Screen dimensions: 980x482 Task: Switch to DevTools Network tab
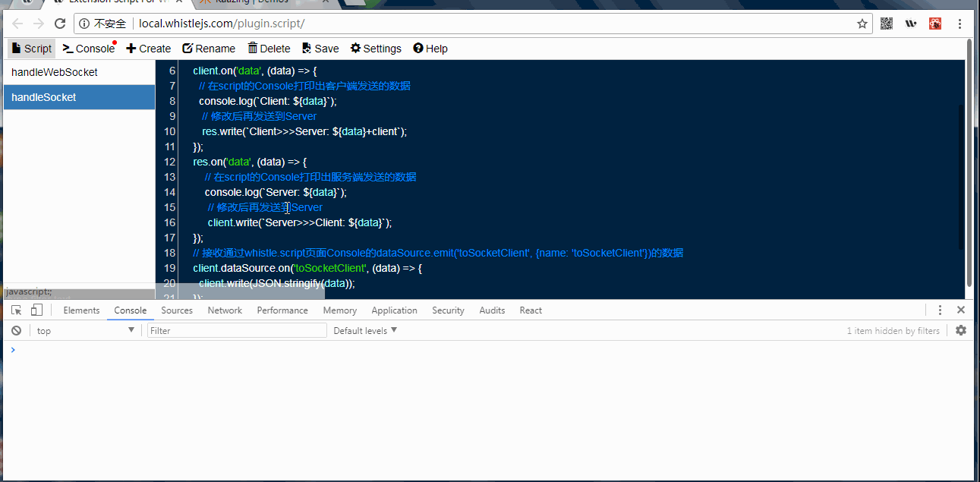click(x=225, y=310)
